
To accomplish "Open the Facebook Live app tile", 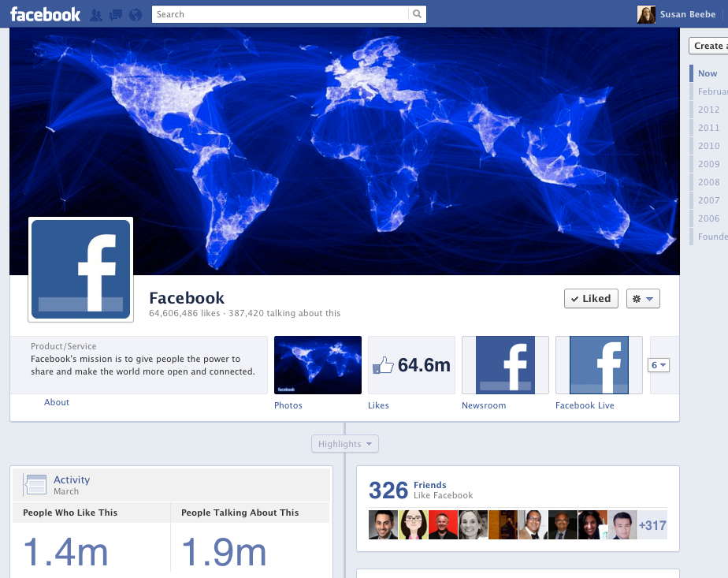I will [599, 365].
